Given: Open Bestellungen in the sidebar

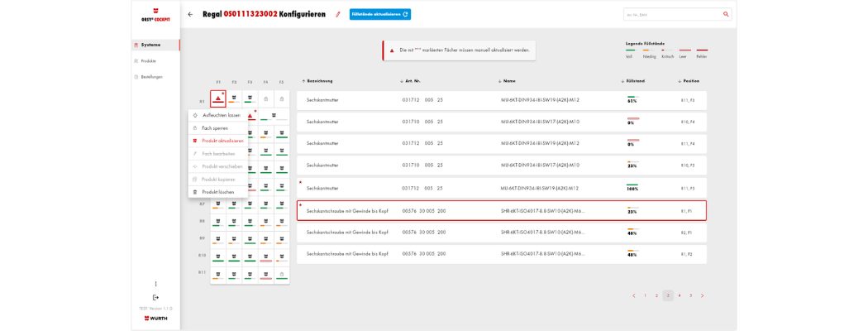Looking at the screenshot, I should pyautogui.click(x=151, y=77).
